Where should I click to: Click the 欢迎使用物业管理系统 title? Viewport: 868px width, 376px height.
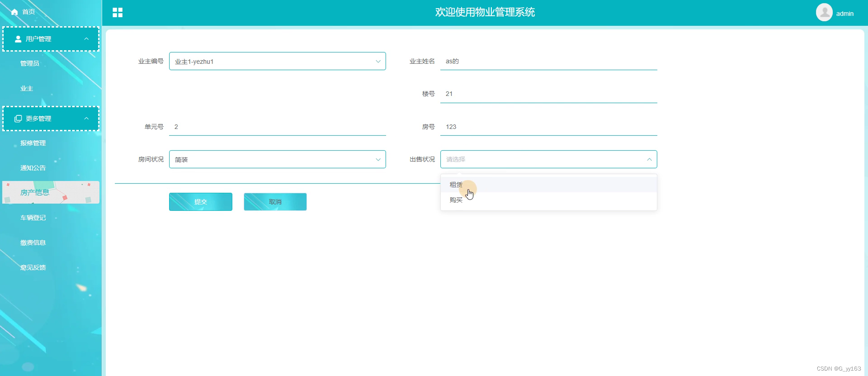click(485, 12)
